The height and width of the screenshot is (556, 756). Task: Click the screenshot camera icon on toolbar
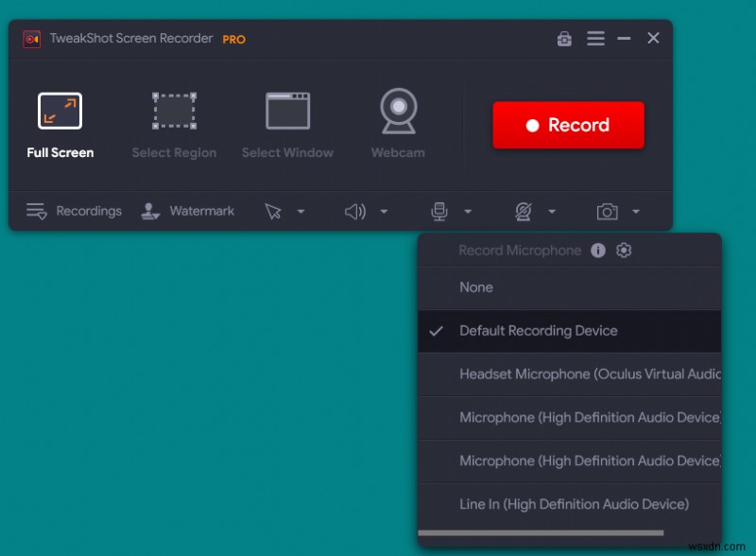(610, 211)
